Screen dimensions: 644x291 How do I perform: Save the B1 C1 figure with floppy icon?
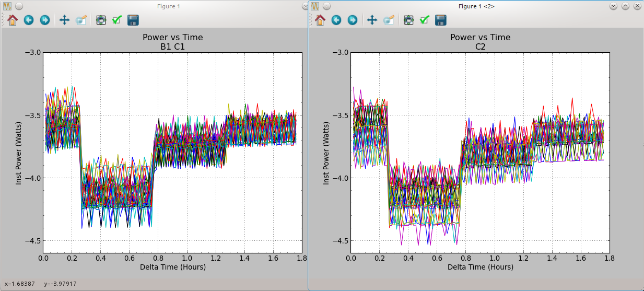tap(133, 20)
